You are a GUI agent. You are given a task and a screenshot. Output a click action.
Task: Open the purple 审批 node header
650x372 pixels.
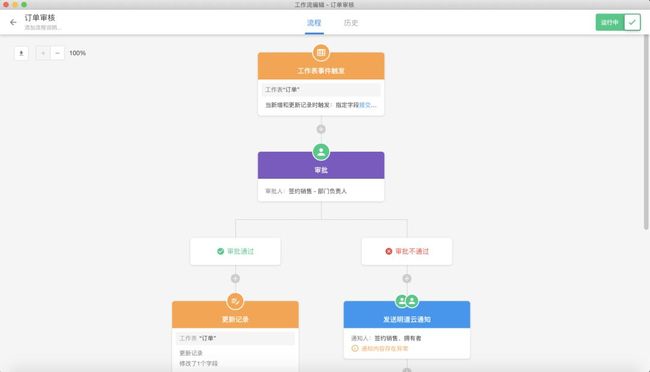coord(321,165)
